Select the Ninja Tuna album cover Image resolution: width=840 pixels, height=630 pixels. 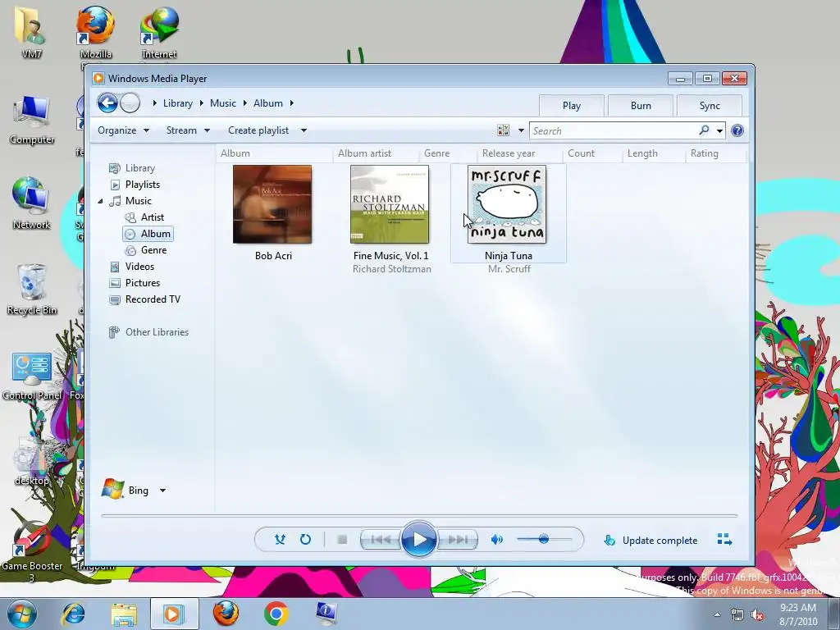tap(507, 204)
